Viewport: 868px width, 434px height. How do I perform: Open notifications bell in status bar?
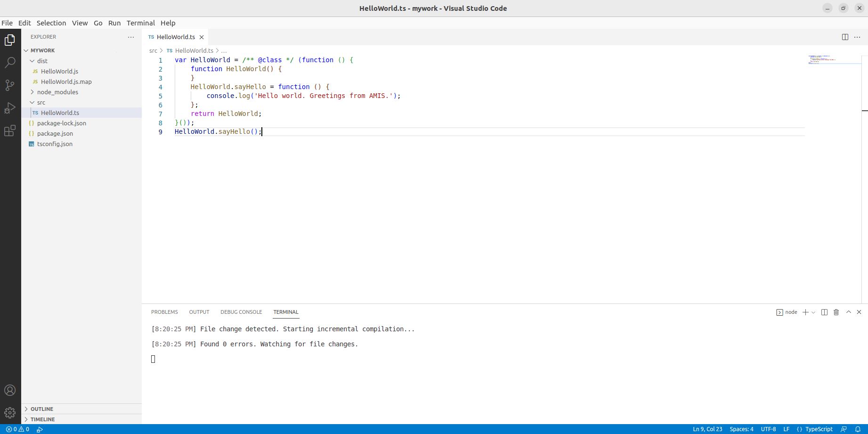[x=858, y=429]
